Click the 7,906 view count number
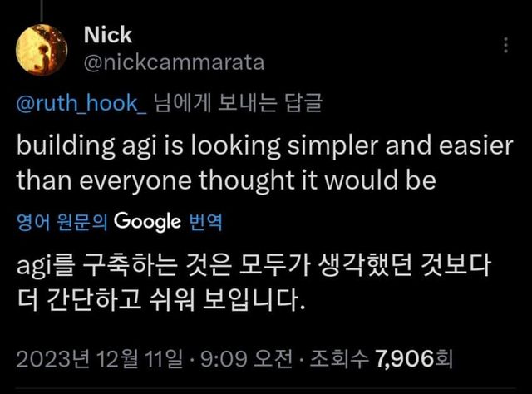Screen dimensions: 532x394 coord(405,359)
